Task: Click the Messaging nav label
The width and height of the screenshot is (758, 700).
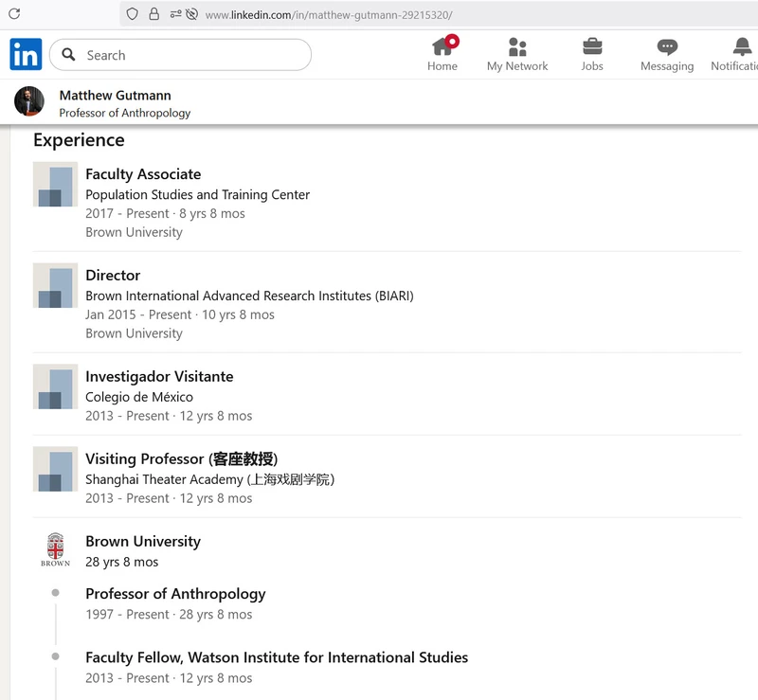Action: 667,66
